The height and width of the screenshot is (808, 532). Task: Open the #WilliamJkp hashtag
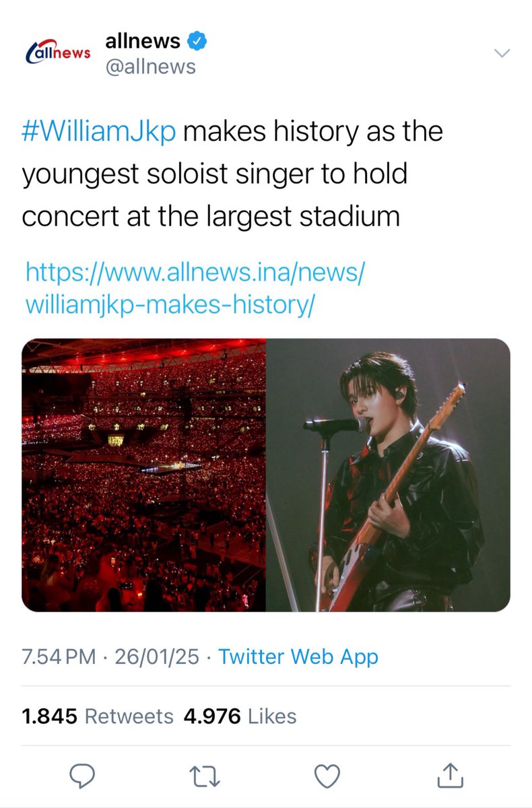[x=99, y=131]
